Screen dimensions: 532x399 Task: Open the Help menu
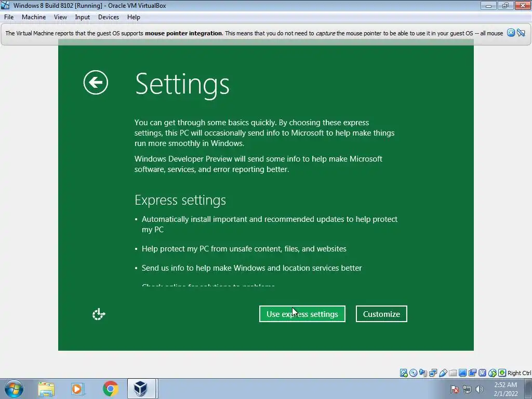point(134,17)
